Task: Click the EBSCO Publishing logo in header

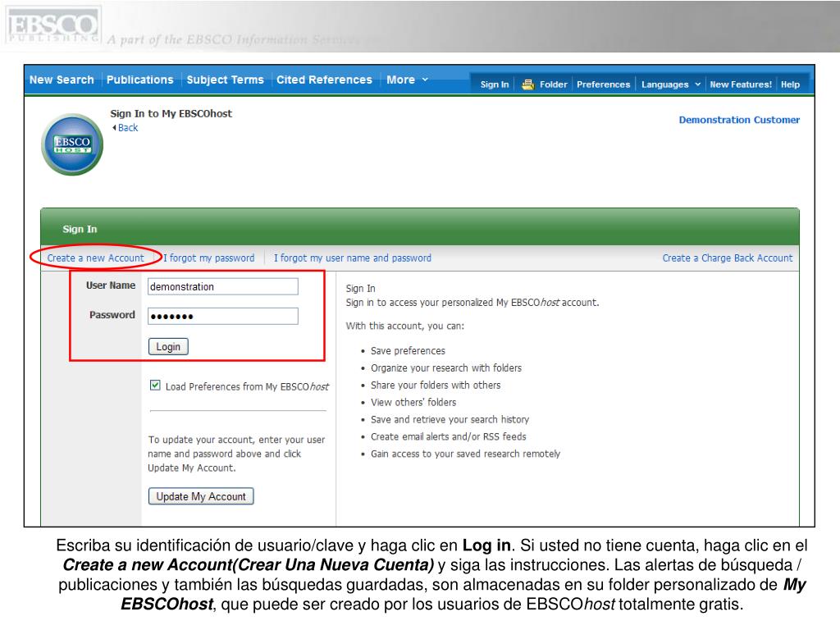Action: pos(53,25)
